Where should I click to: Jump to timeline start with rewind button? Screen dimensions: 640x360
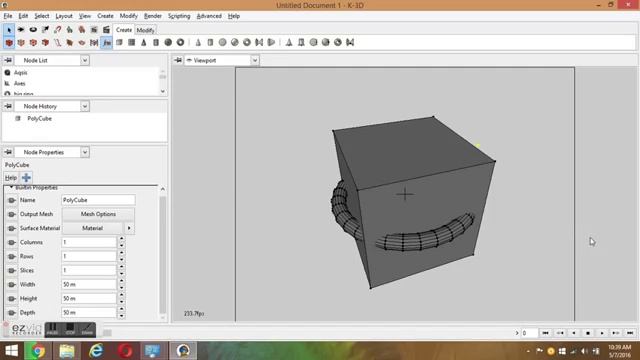pos(545,333)
